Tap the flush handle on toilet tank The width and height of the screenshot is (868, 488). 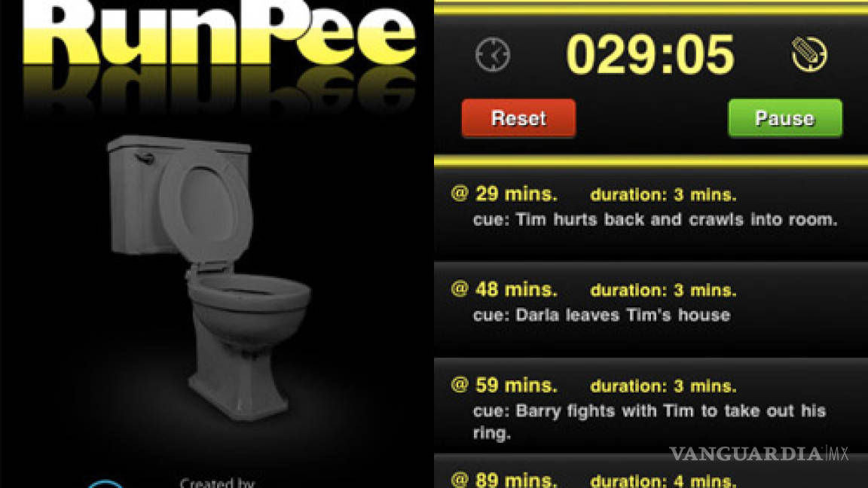point(145,159)
